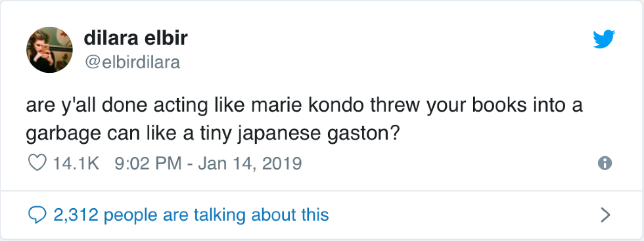
Task: Click the Jan 14, 2019 date
Action: pos(250,164)
